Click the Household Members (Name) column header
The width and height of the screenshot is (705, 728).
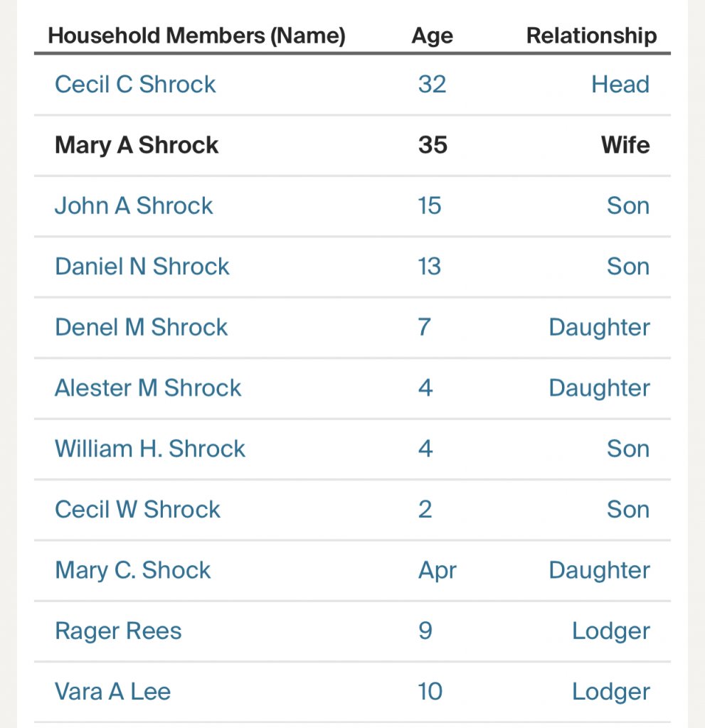click(196, 36)
